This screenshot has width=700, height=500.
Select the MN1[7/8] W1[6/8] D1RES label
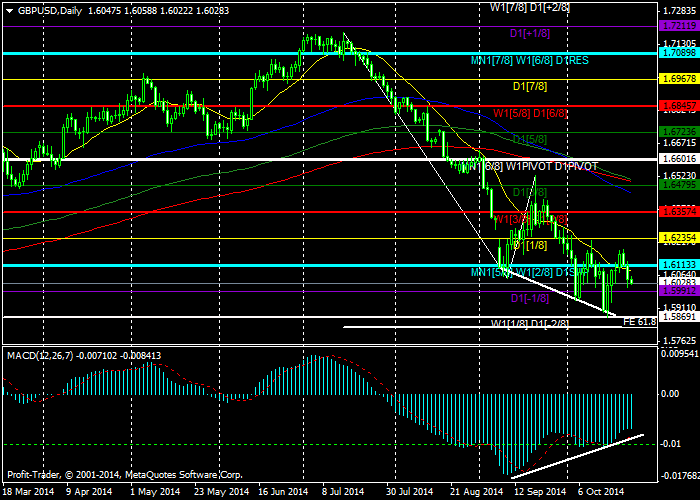[529, 60]
